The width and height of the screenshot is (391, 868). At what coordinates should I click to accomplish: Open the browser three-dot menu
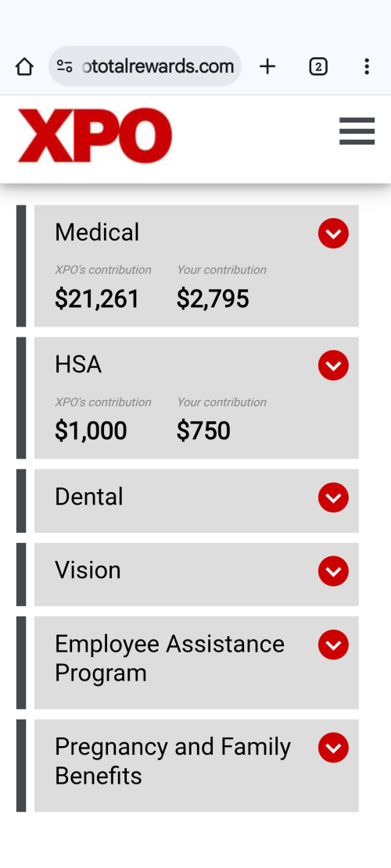point(367,66)
